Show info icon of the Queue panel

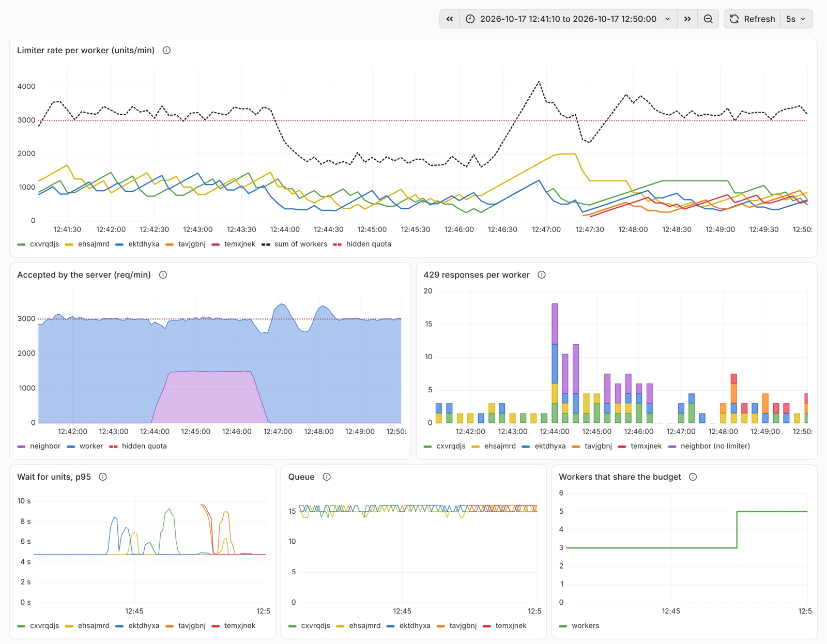[327, 477]
